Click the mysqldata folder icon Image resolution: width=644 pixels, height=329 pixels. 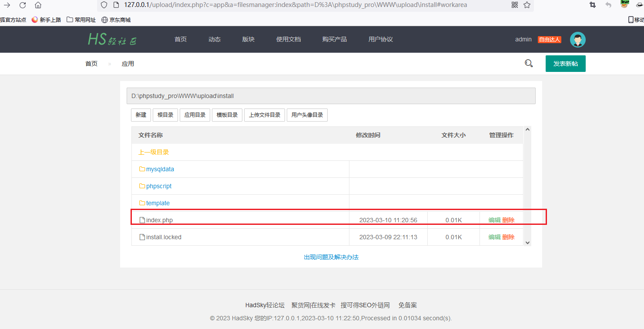(x=142, y=169)
